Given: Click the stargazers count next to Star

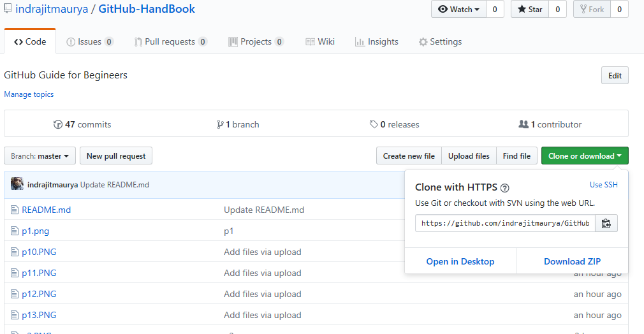Looking at the screenshot, I should tap(558, 9).
